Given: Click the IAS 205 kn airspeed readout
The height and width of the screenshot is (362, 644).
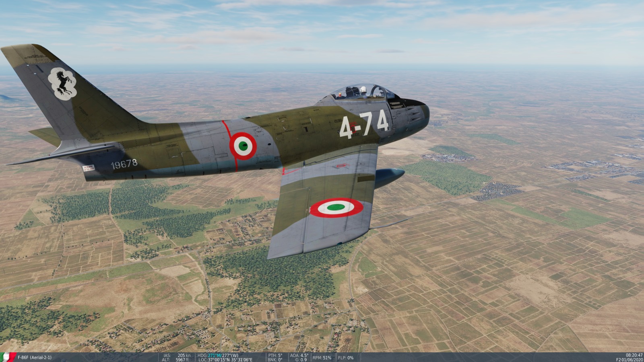Looking at the screenshot, I should [177, 356].
